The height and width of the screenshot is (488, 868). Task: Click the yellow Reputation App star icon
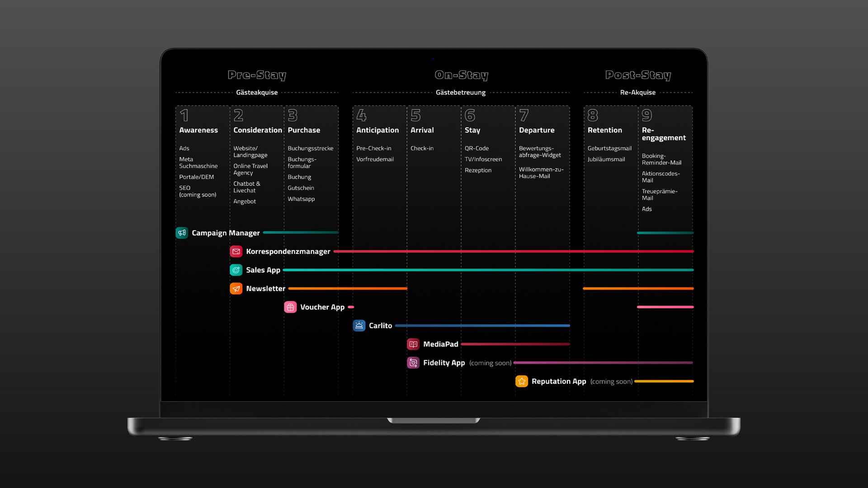pyautogui.click(x=522, y=381)
